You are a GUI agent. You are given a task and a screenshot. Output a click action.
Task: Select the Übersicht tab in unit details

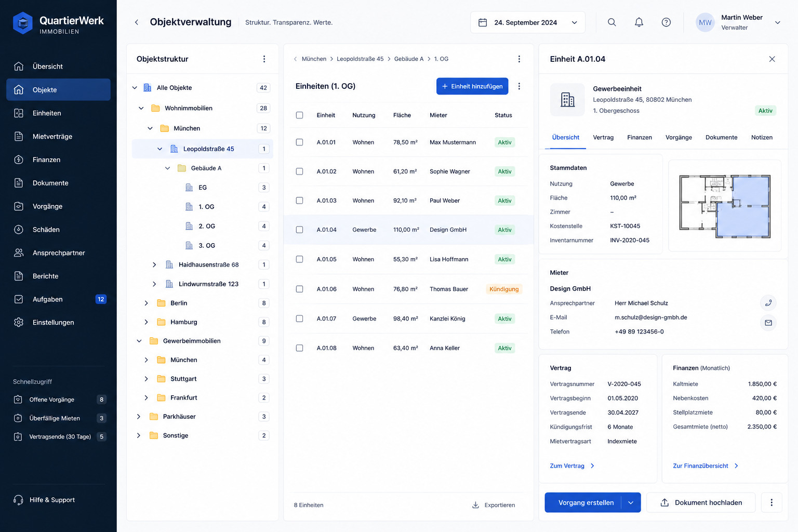point(566,138)
